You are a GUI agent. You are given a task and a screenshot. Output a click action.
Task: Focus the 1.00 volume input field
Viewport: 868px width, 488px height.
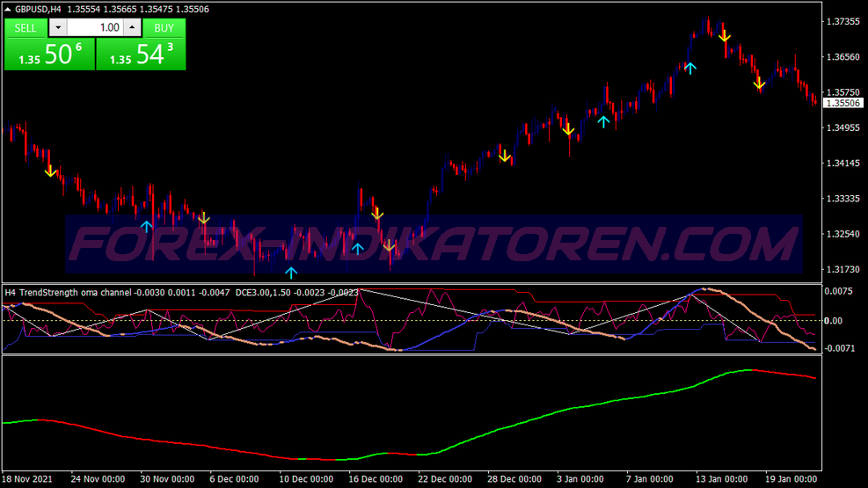[95, 27]
